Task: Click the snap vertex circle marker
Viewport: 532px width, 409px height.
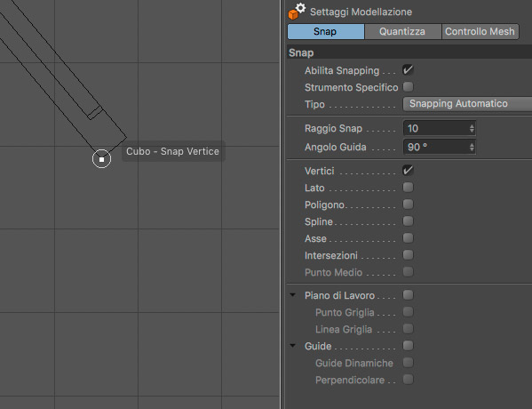Action: pyautogui.click(x=101, y=158)
